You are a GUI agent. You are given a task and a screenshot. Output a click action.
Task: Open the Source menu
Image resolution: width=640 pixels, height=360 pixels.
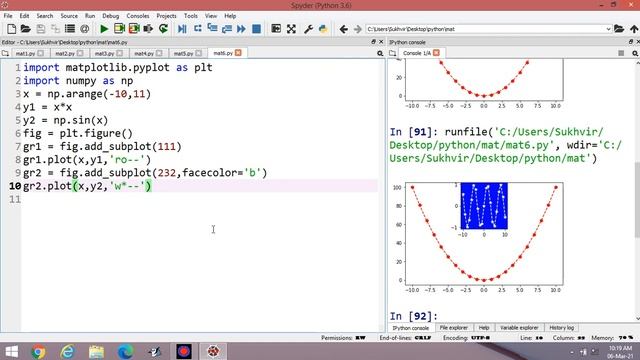click(69, 16)
